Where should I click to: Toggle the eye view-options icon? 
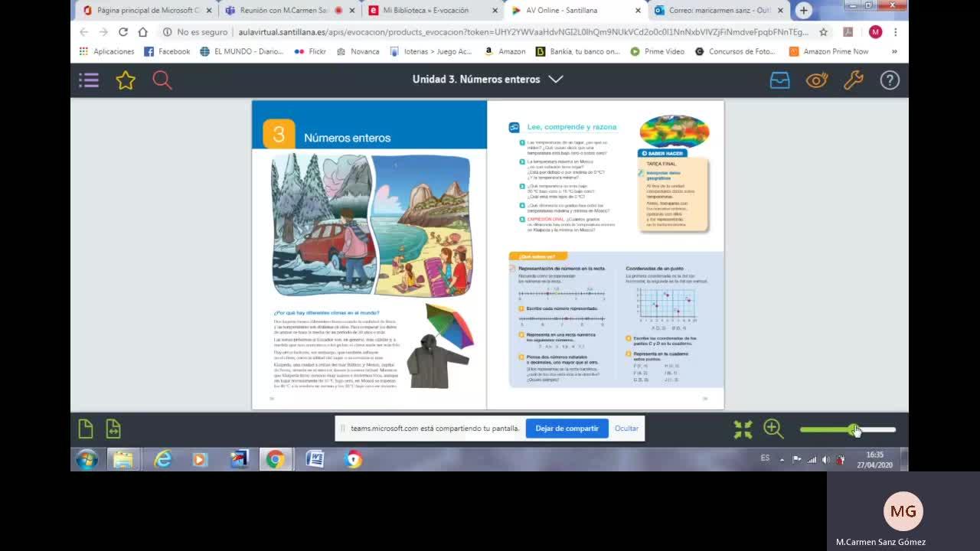(x=817, y=80)
